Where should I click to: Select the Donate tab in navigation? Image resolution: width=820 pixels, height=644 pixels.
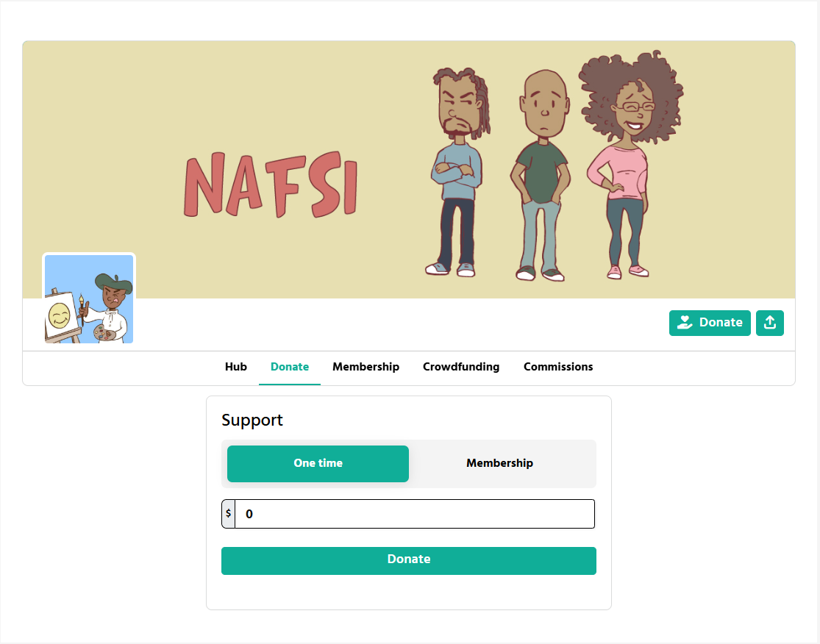coord(290,367)
